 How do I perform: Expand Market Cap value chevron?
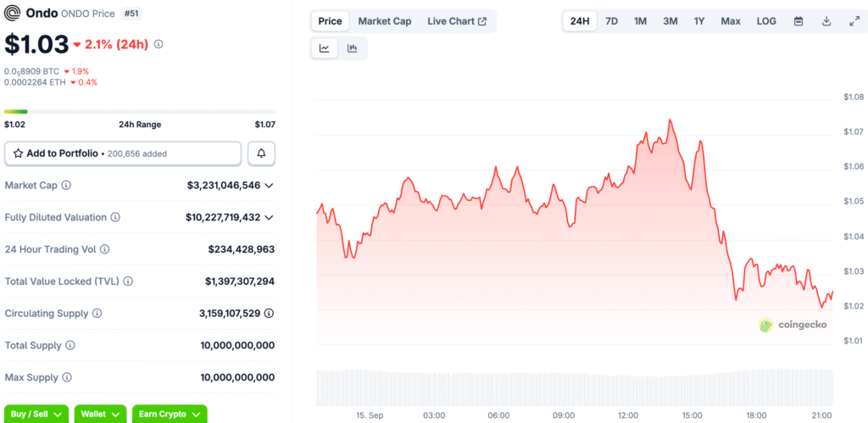tap(269, 185)
